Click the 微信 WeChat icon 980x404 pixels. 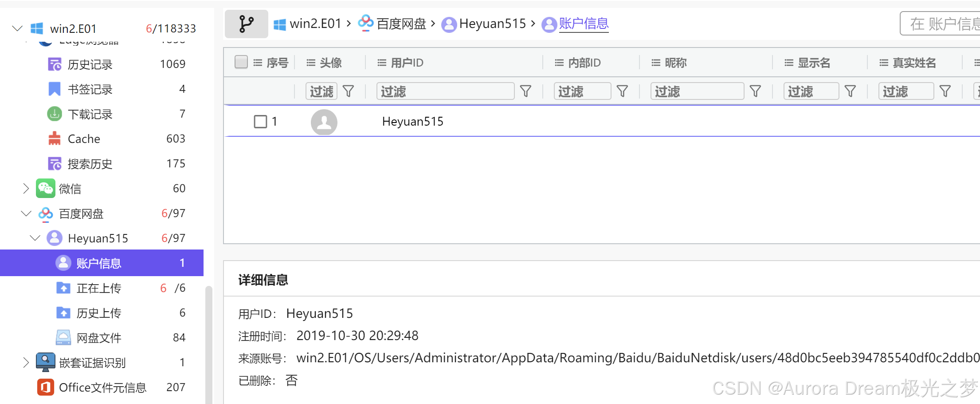tap(46, 188)
